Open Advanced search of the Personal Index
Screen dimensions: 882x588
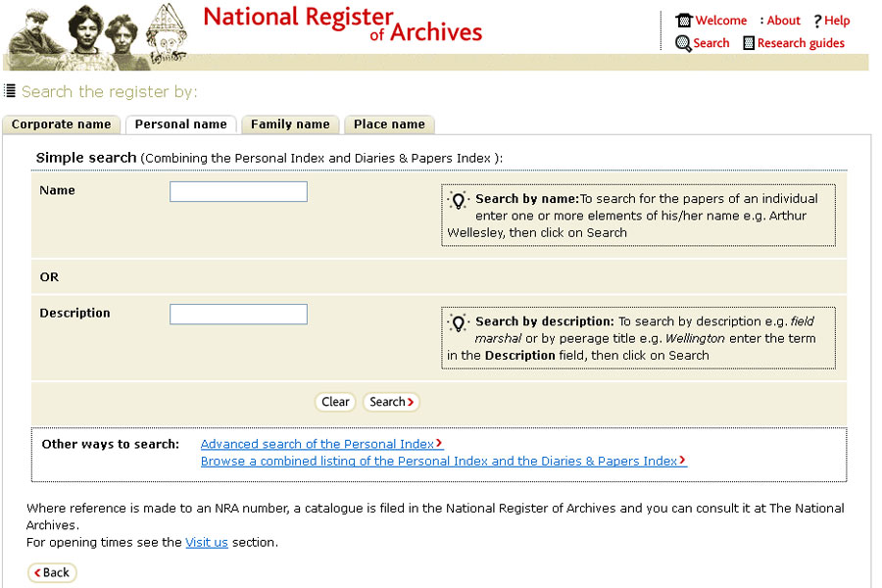click(x=320, y=443)
